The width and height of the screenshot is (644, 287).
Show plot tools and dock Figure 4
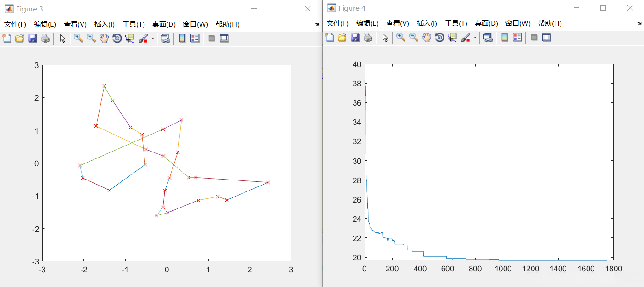click(x=546, y=38)
